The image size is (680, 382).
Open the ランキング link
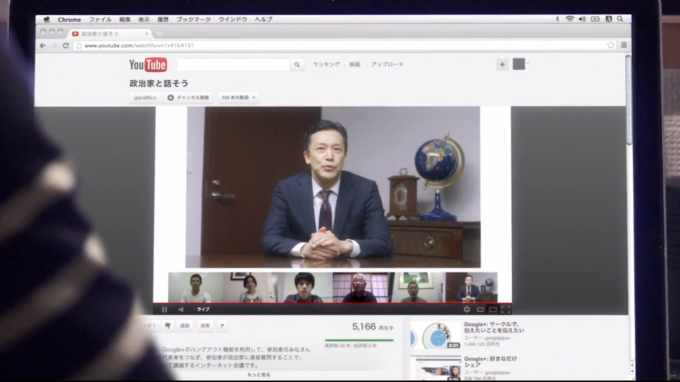coord(327,64)
